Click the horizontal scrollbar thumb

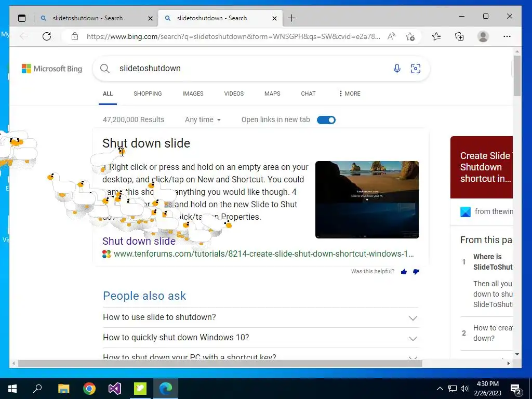tap(220, 363)
